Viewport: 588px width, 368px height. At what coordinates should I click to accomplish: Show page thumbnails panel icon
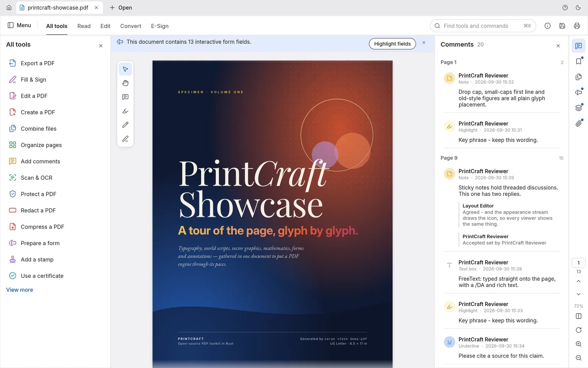578,77
